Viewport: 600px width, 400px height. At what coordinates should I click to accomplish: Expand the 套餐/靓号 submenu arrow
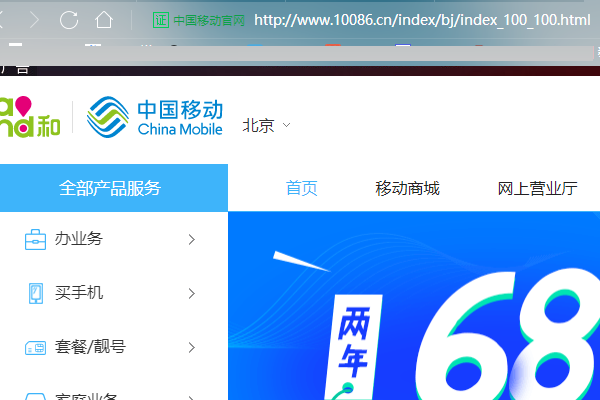(x=192, y=348)
